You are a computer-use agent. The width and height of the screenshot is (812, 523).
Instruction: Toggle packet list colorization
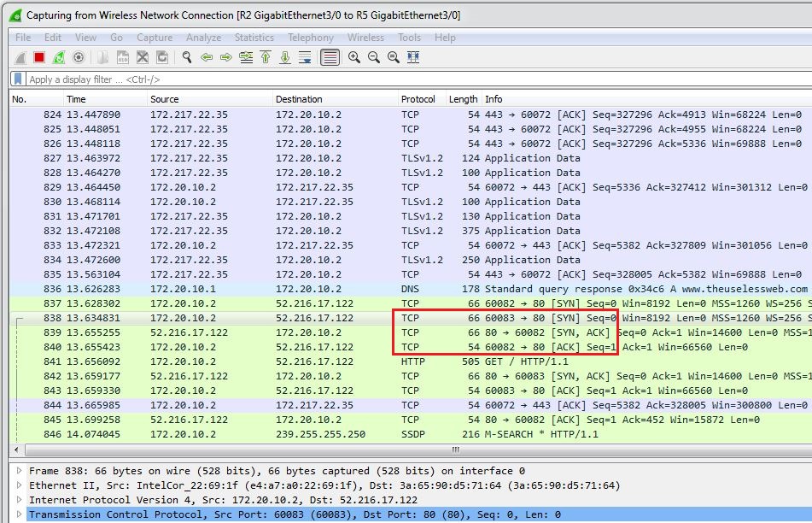click(x=330, y=57)
